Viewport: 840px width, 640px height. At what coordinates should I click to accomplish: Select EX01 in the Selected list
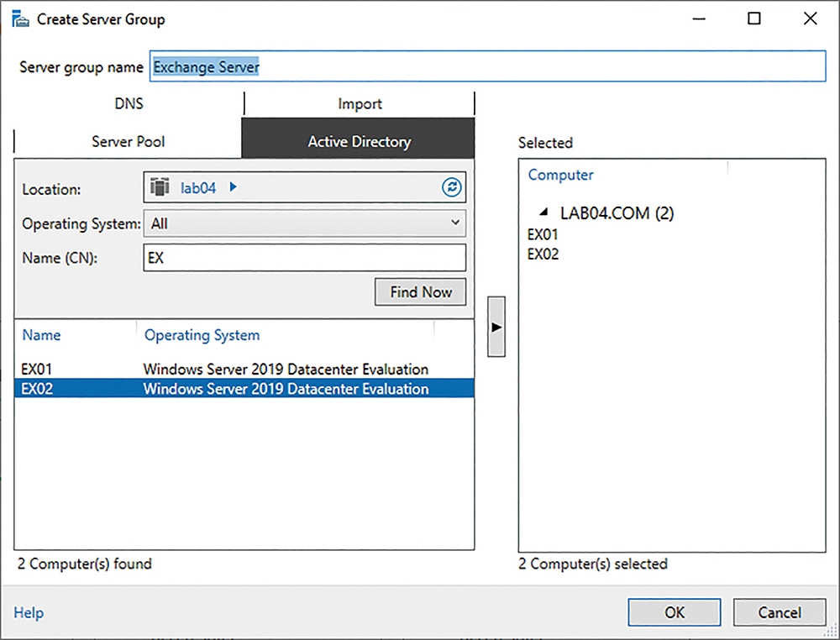point(543,234)
